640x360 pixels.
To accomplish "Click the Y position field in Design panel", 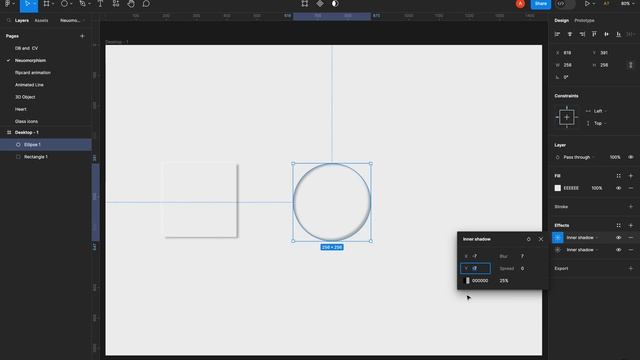I will 607,53.
